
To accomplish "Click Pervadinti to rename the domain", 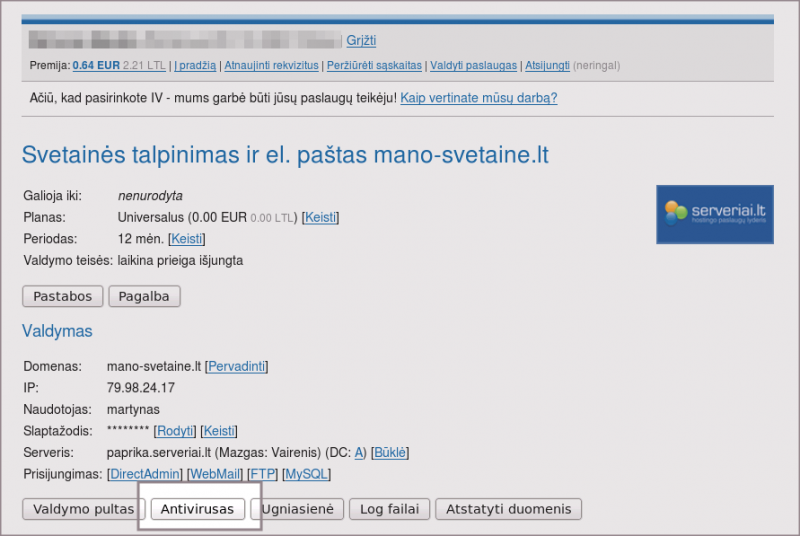I will point(237,367).
